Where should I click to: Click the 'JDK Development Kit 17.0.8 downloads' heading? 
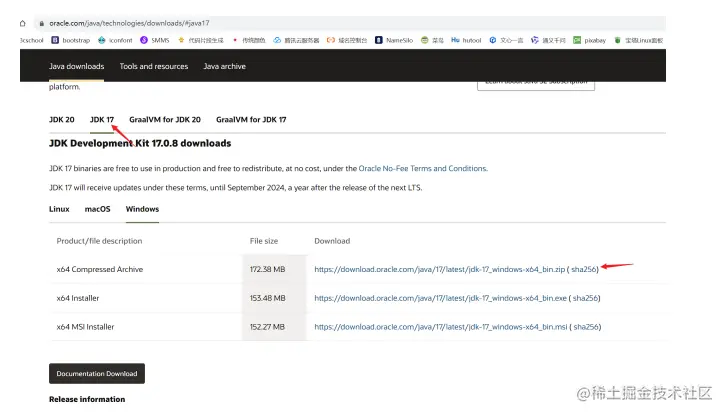140,143
